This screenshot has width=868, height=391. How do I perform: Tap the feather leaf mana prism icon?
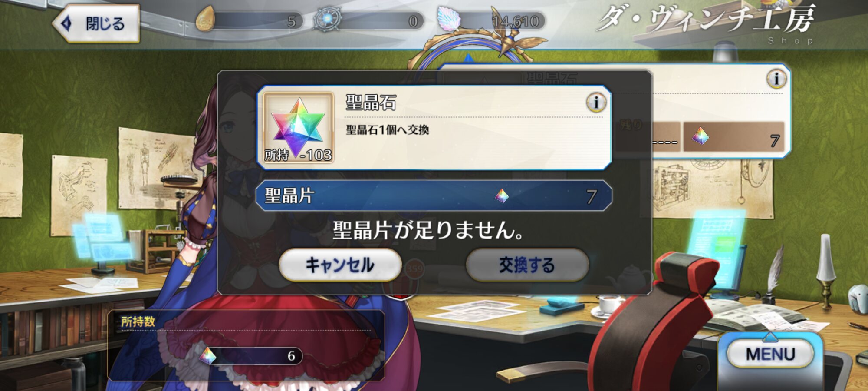[449, 20]
